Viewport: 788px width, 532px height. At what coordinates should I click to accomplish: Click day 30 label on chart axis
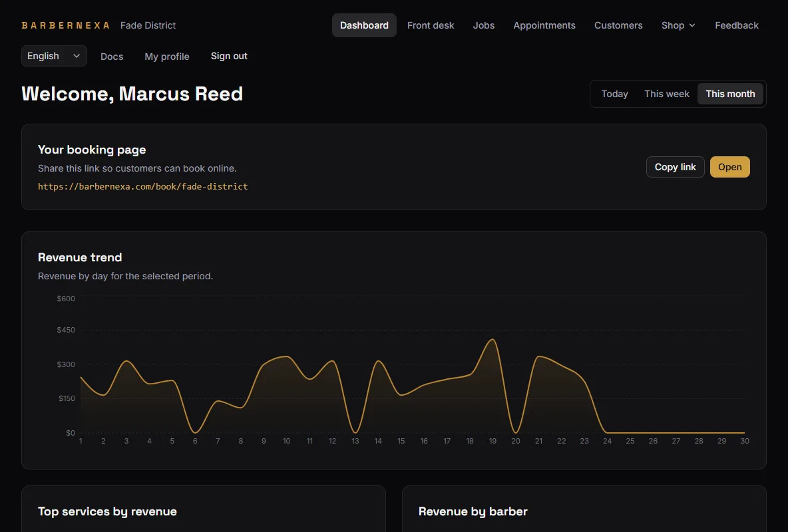pos(744,441)
